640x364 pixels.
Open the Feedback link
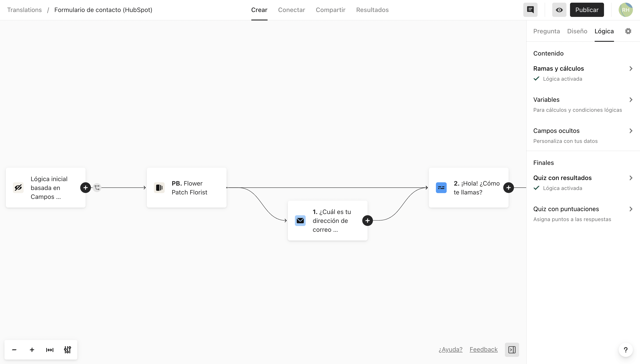484,350
